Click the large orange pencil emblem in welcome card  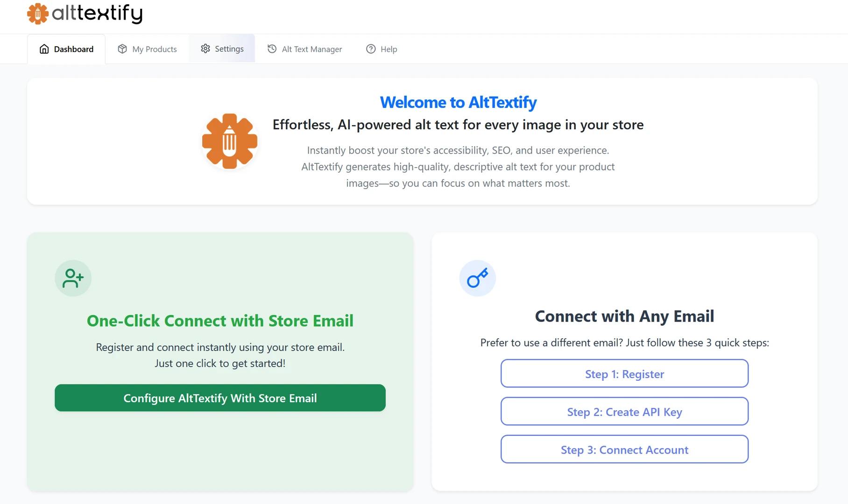230,141
